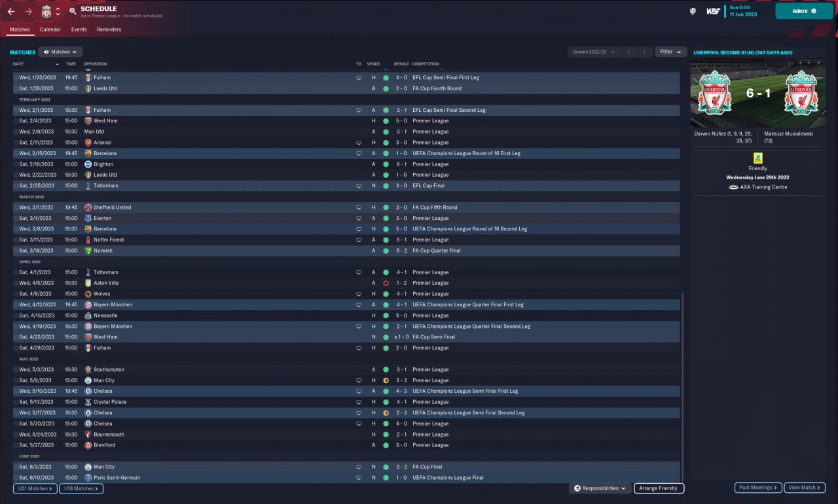The height and width of the screenshot is (504, 838).
Task: Expand the Responsibilities dropdown
Action: [599, 488]
